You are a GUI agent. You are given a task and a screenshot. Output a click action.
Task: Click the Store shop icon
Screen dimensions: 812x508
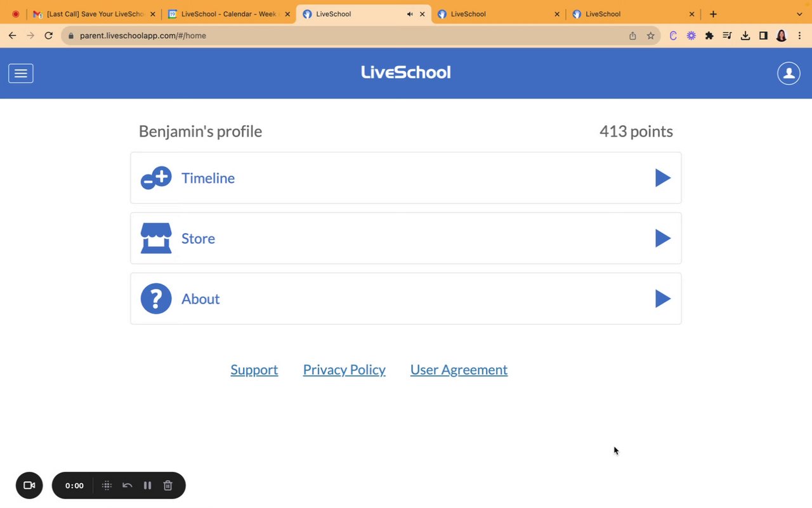[x=156, y=238]
